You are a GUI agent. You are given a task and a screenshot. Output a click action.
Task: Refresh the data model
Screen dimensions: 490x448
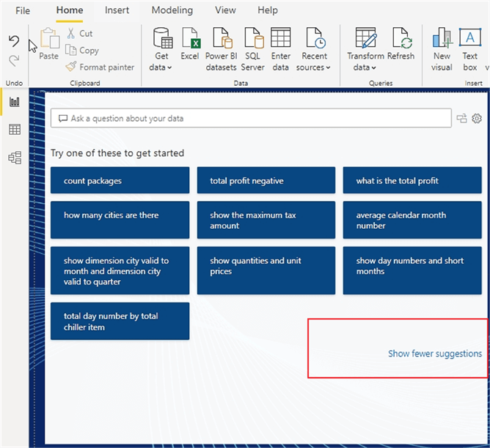coord(401,43)
